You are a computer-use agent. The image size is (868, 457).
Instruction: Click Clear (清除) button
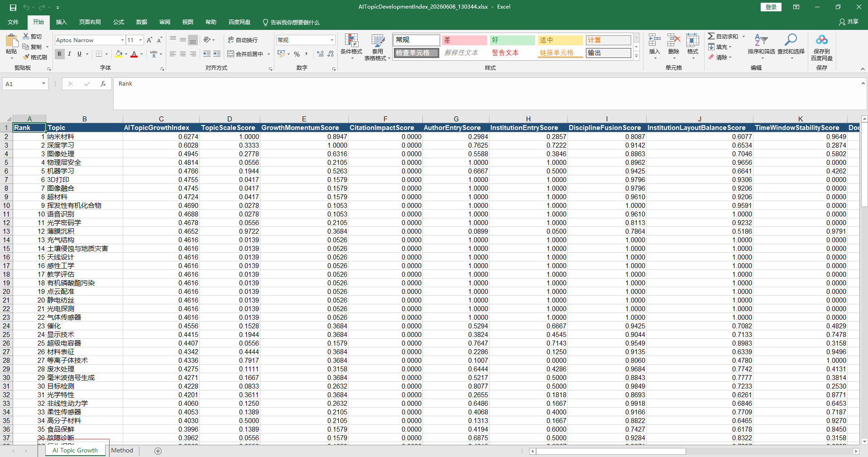click(x=720, y=57)
